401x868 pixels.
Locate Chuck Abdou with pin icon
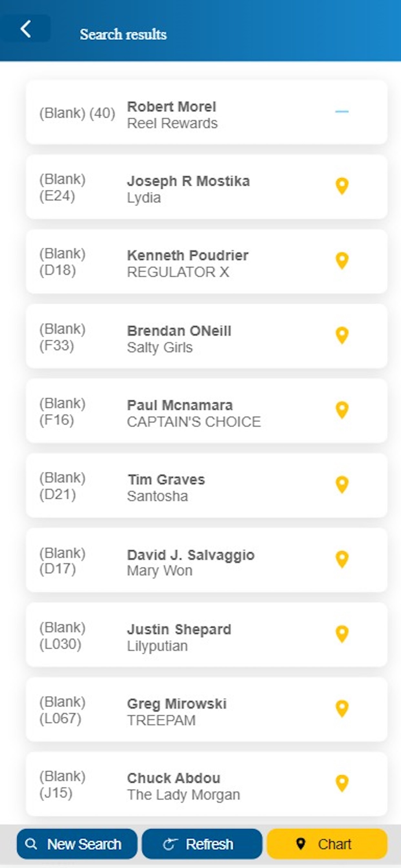pyautogui.click(x=342, y=784)
